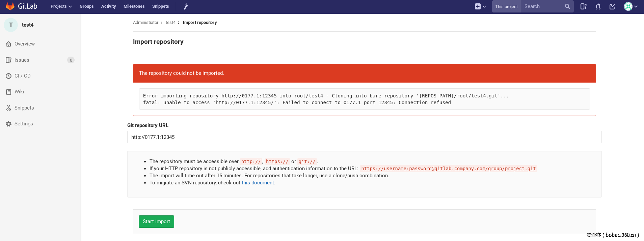Open the issues icon in top bar

click(583, 6)
